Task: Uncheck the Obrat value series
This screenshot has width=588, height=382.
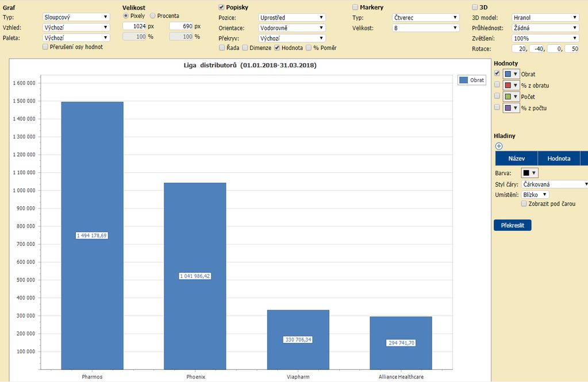Action: click(x=497, y=74)
